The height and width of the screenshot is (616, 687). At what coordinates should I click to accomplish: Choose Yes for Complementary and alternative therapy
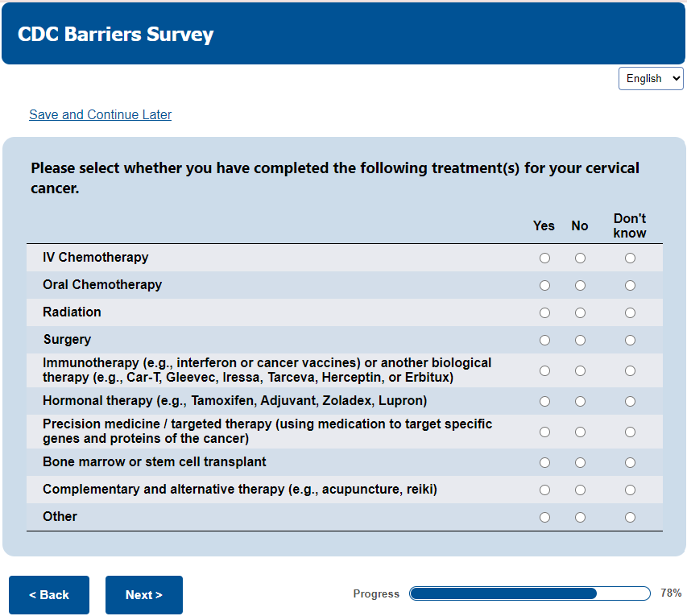pos(545,490)
